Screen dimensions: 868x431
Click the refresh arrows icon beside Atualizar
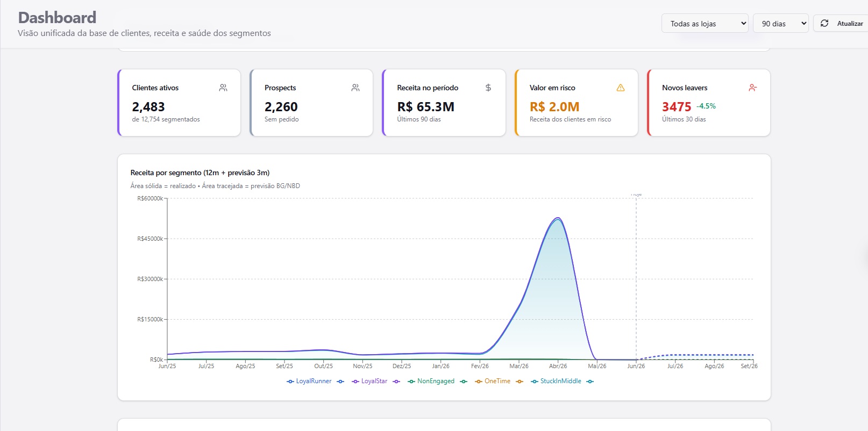click(824, 23)
